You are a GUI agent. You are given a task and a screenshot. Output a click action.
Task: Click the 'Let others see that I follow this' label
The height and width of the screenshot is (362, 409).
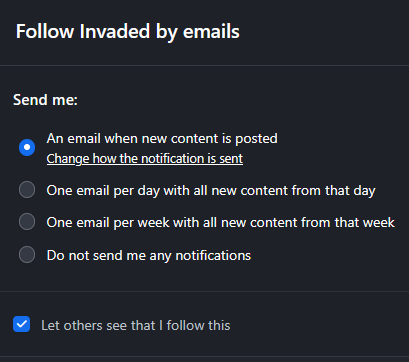(136, 325)
